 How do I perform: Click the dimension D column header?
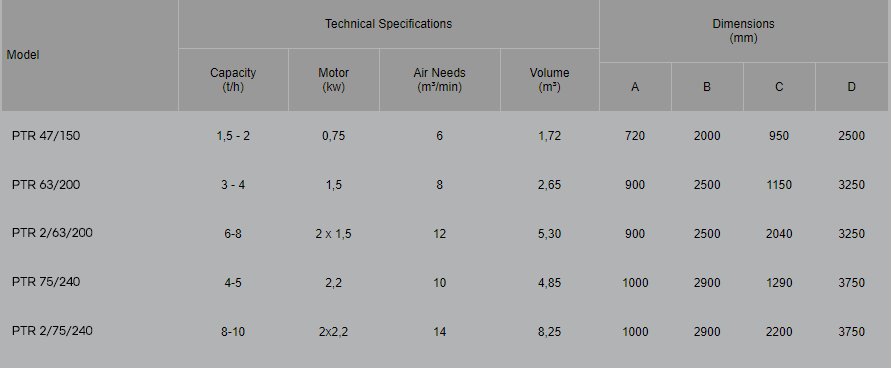pos(851,87)
